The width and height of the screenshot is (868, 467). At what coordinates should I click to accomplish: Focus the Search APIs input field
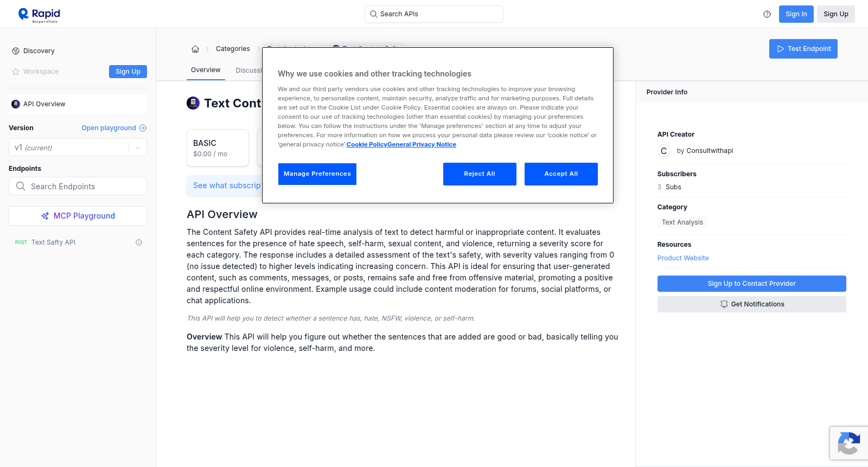click(x=434, y=14)
